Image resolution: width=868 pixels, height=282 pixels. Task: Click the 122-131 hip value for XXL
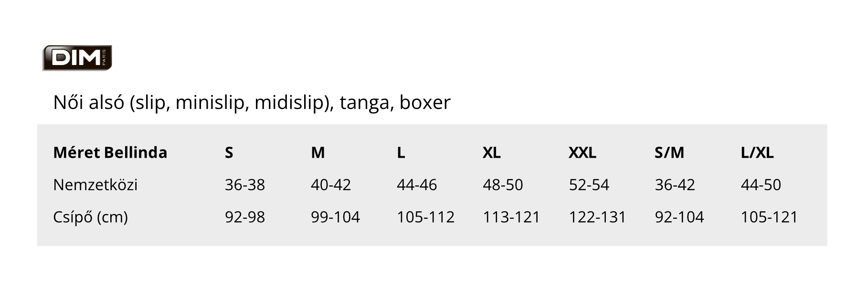597,217
